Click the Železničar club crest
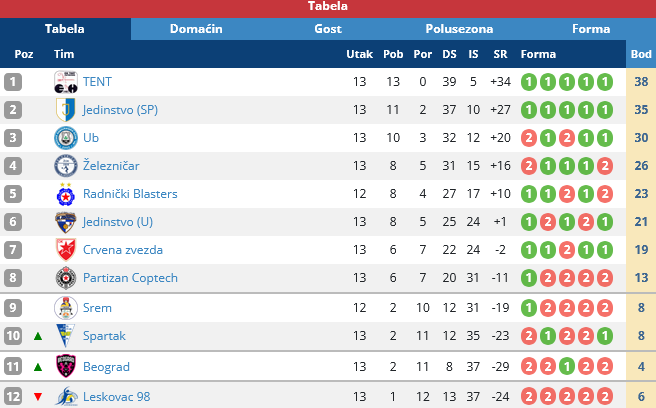Viewport: 656px width, 408px height. [66, 166]
